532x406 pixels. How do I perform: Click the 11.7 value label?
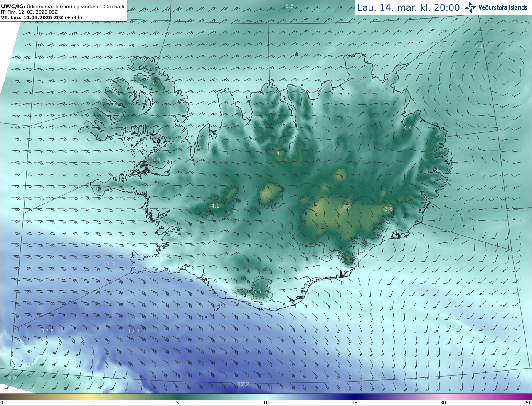[x=109, y=264]
